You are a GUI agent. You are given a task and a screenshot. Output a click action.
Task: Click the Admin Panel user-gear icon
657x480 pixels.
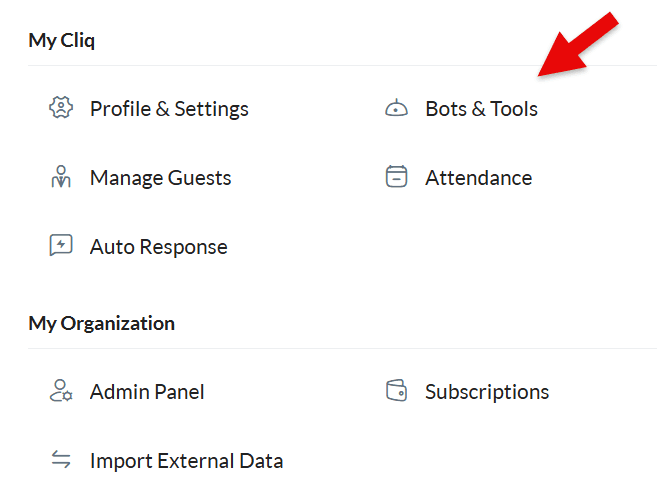click(x=61, y=391)
